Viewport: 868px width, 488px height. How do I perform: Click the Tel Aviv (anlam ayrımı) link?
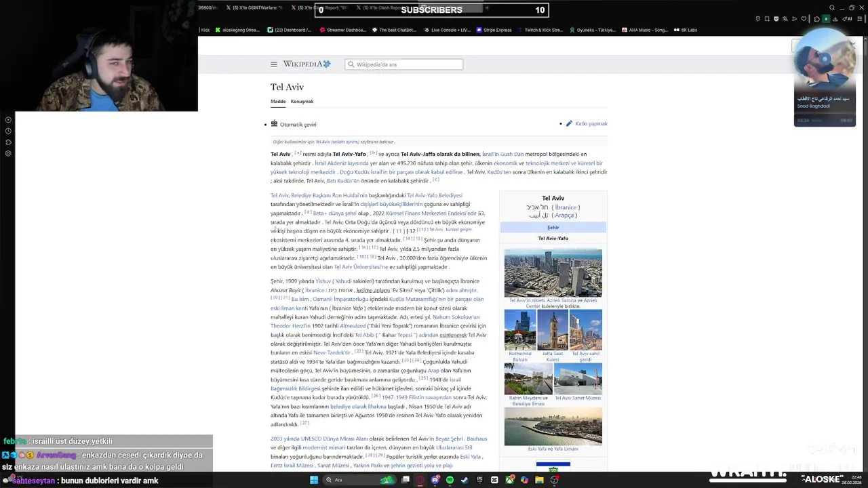tap(337, 142)
